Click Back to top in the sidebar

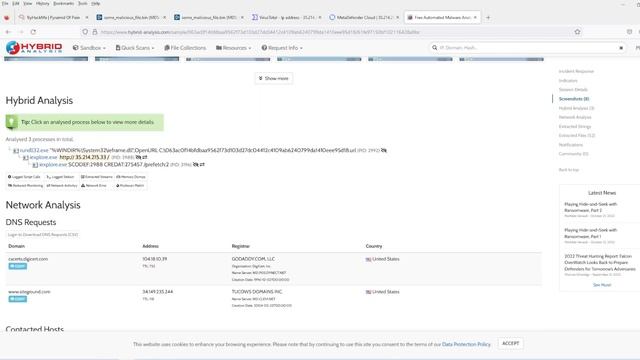click(x=569, y=170)
